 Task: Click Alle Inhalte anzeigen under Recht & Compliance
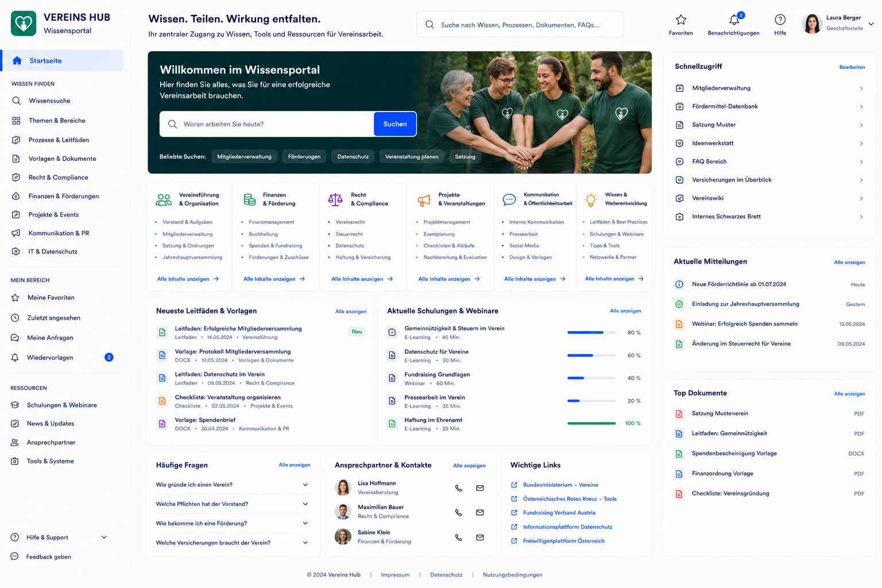coord(362,279)
